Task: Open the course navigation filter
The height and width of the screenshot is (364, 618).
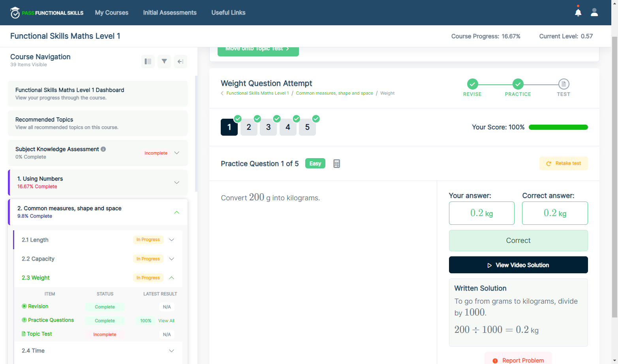Action: pos(164,62)
